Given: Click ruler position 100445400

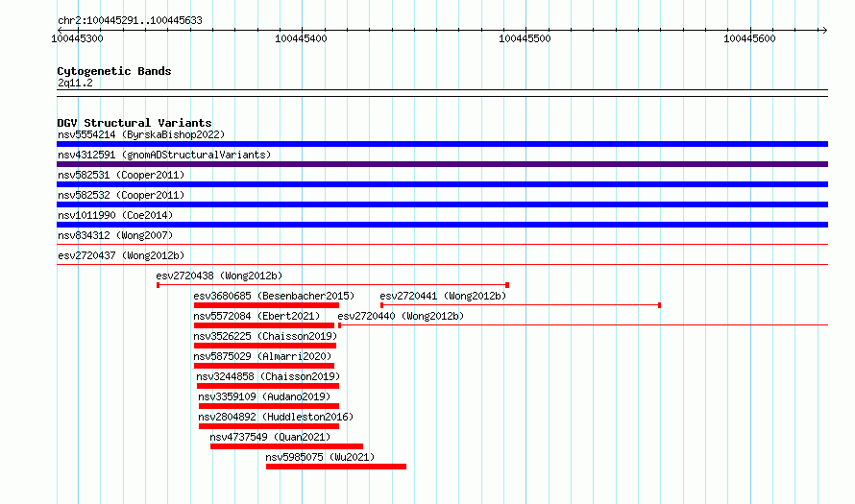Looking at the screenshot, I should click(x=301, y=38).
